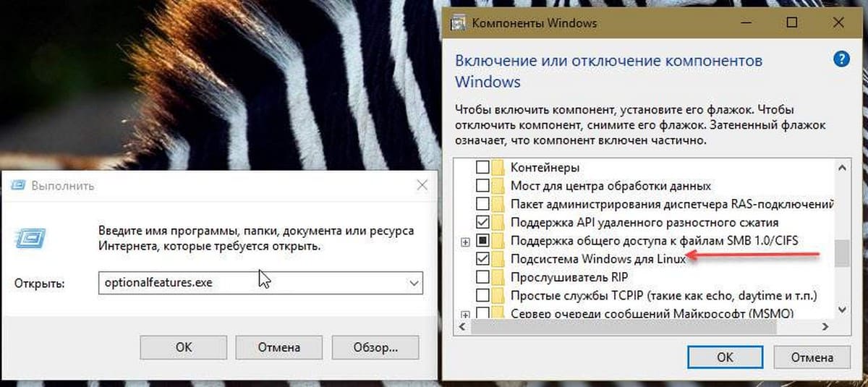Toggle Пакет администрирования диспетчера RAS-подключений checkbox
The image size is (868, 387).
(482, 204)
